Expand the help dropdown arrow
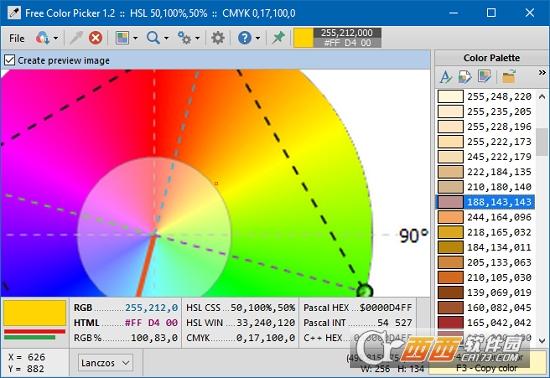The image size is (550, 378). [258, 38]
